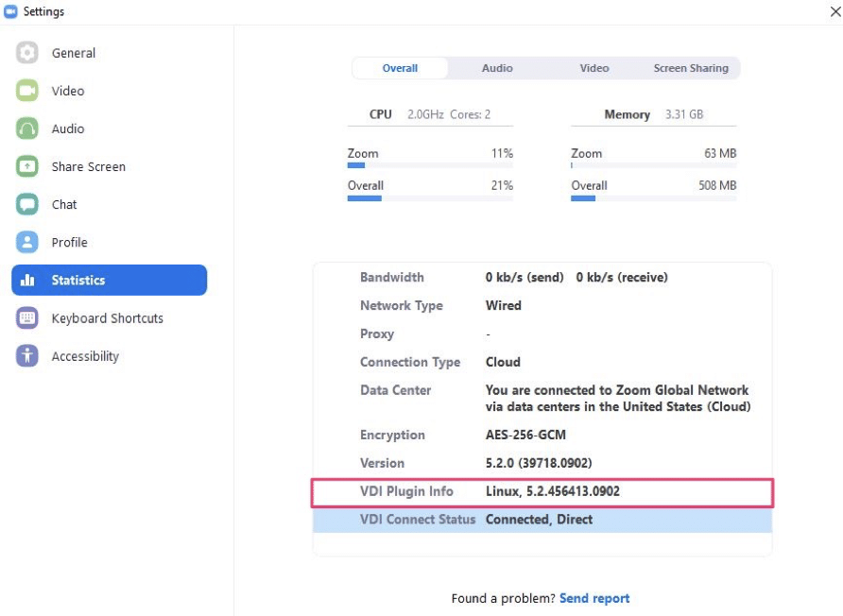Click the "Bandwidth" row label
The width and height of the screenshot is (843, 616).
392,278
